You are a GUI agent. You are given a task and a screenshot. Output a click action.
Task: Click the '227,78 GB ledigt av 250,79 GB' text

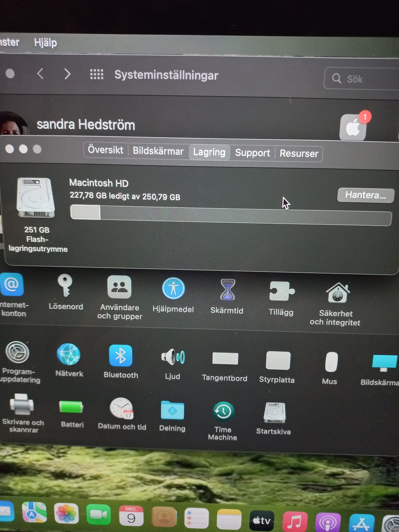125,196
